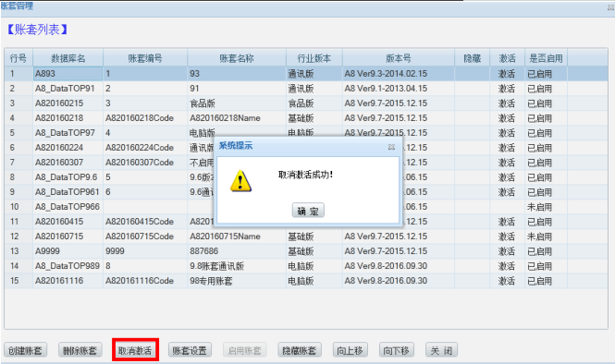Image resolution: width=615 pixels, height=364 pixels.
Task: Sort by 行业版本 column header
Action: coord(314,58)
